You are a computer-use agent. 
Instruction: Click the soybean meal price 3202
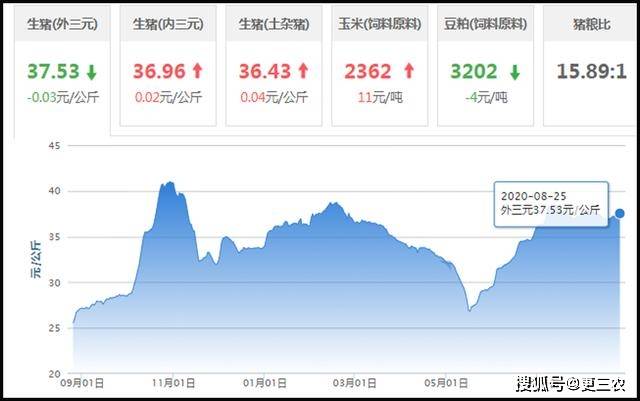474,71
